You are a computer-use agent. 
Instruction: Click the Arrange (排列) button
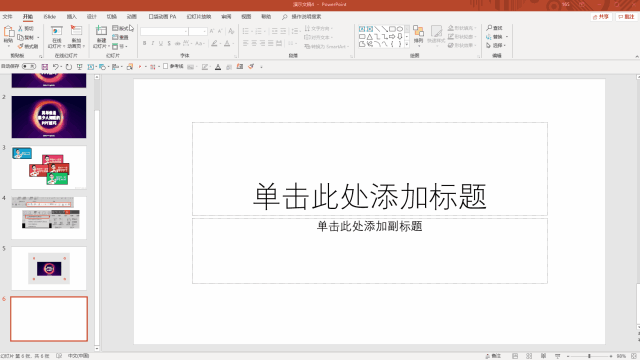coord(418,35)
